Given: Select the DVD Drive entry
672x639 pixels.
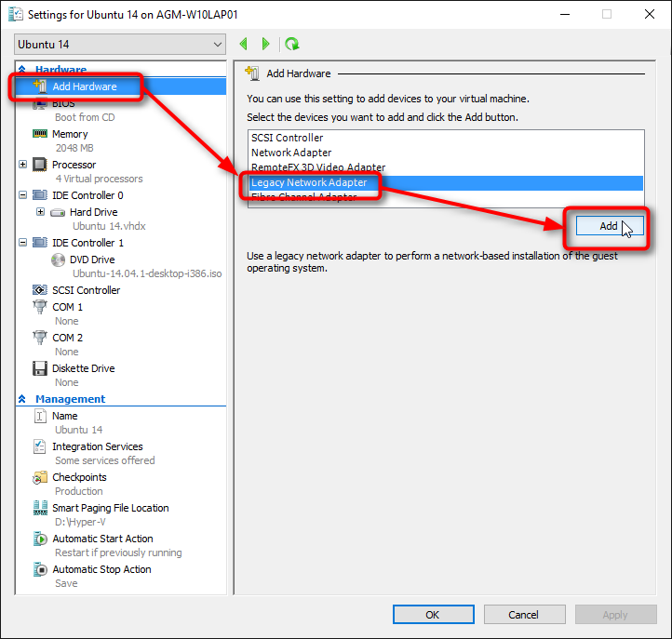Looking at the screenshot, I should point(92,260).
